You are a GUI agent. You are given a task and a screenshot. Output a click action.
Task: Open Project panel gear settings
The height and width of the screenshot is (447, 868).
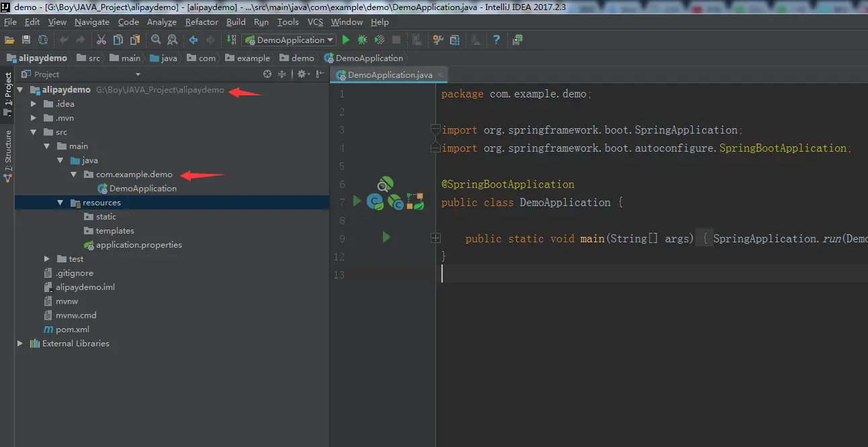point(303,74)
